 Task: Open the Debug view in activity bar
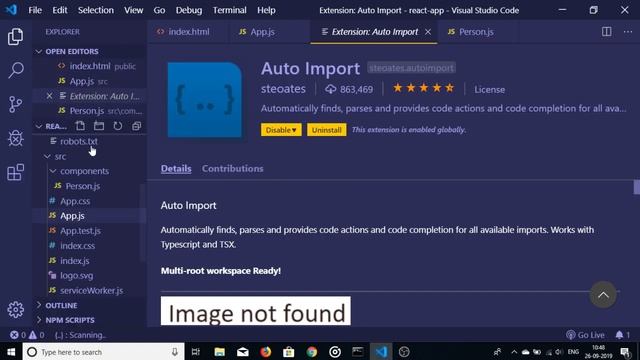16,138
